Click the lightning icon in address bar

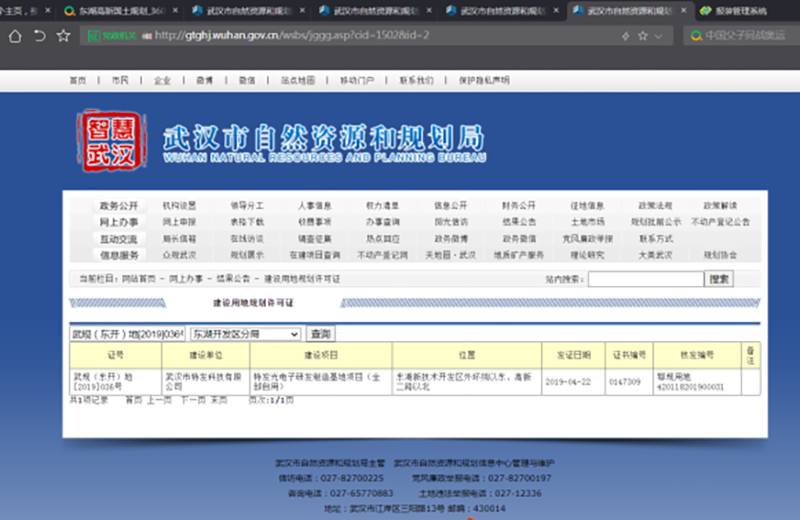(624, 36)
